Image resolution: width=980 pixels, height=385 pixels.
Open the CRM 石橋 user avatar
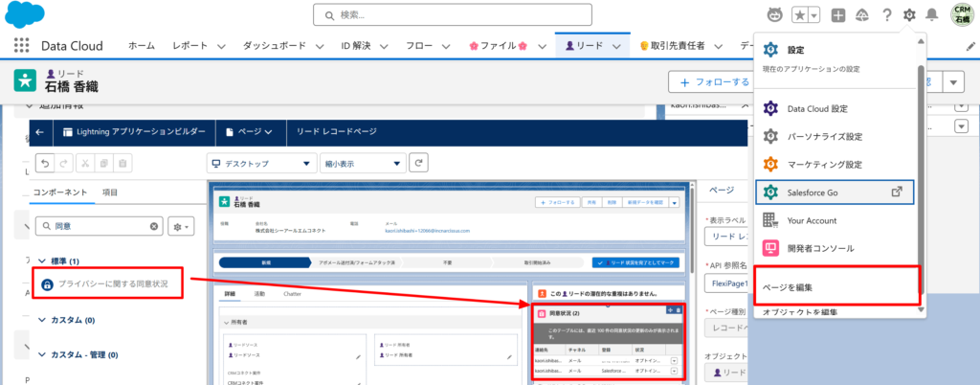(x=963, y=14)
